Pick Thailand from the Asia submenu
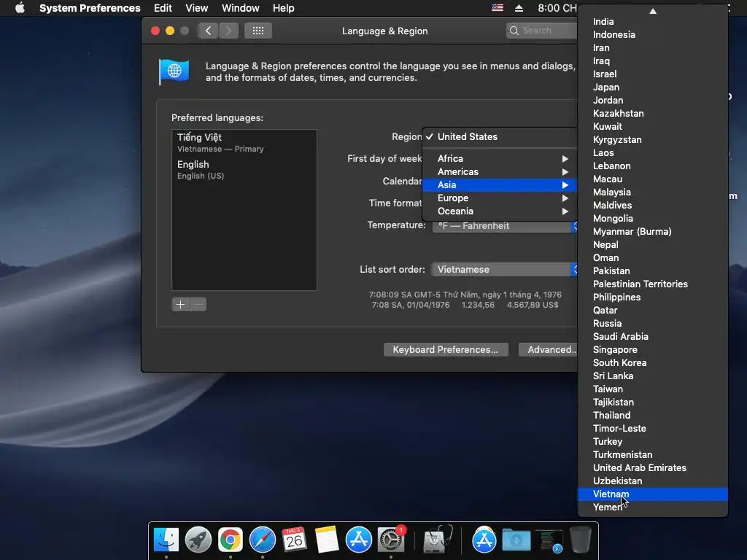Screen dimensions: 747x560 pos(653,415)
